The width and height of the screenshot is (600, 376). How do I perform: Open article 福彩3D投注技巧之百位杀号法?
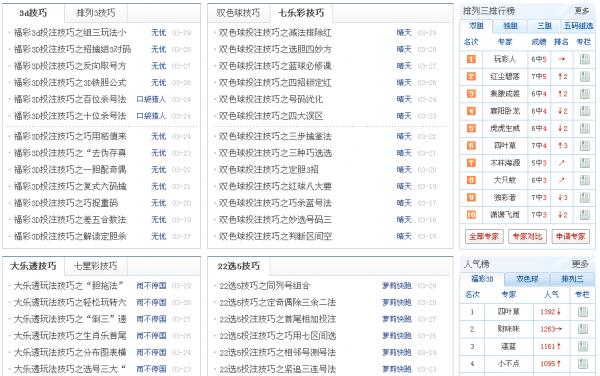[70, 99]
